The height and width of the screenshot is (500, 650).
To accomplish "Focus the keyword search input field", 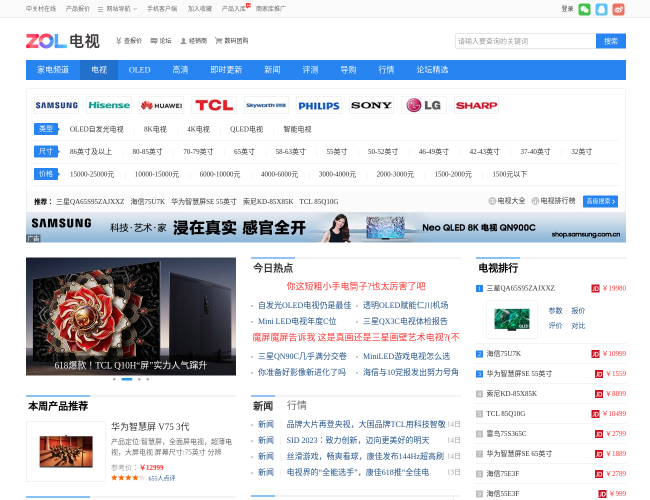I will 524,41.
